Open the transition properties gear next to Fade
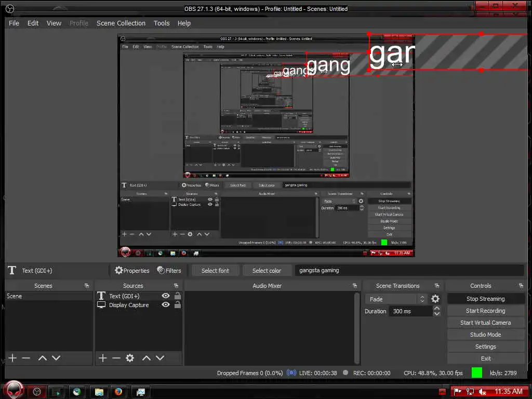 coord(435,299)
